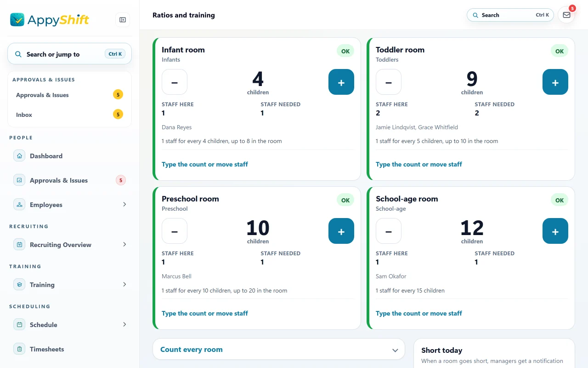Click staff name Marcus Bell
Screen dimensions: 588x368
(x=176, y=276)
